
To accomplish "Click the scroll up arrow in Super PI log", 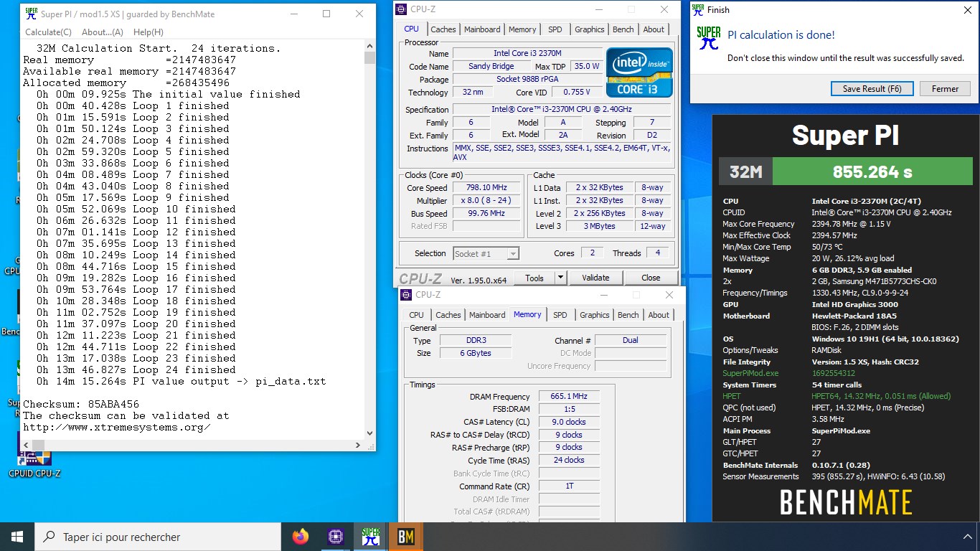I will click(x=369, y=47).
